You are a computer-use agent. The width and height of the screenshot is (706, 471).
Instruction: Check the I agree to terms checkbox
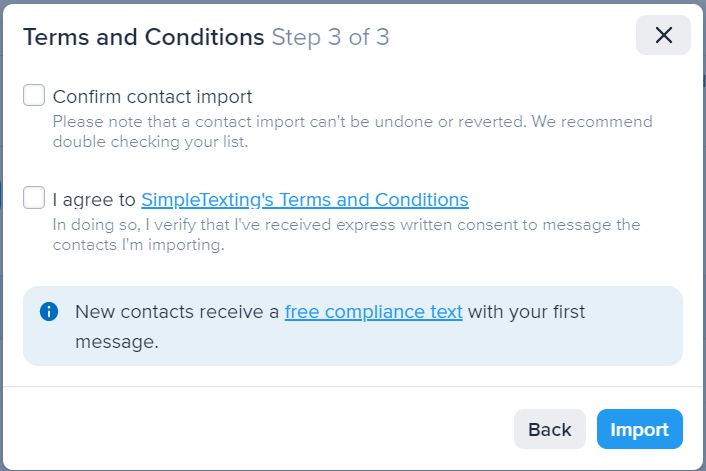[34, 198]
